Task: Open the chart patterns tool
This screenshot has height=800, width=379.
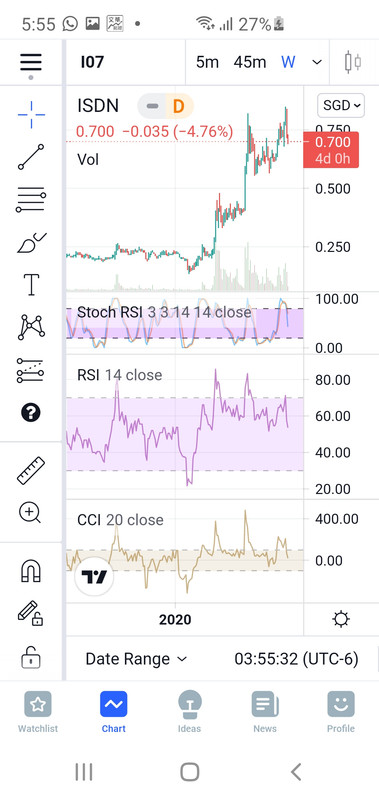Action: coord(31,327)
